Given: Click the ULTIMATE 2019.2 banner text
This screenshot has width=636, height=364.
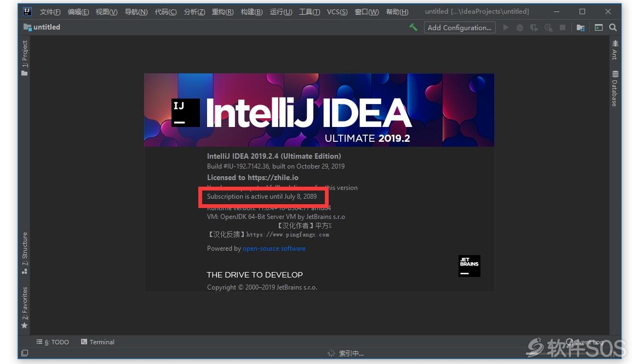Looking at the screenshot, I should click(x=368, y=138).
